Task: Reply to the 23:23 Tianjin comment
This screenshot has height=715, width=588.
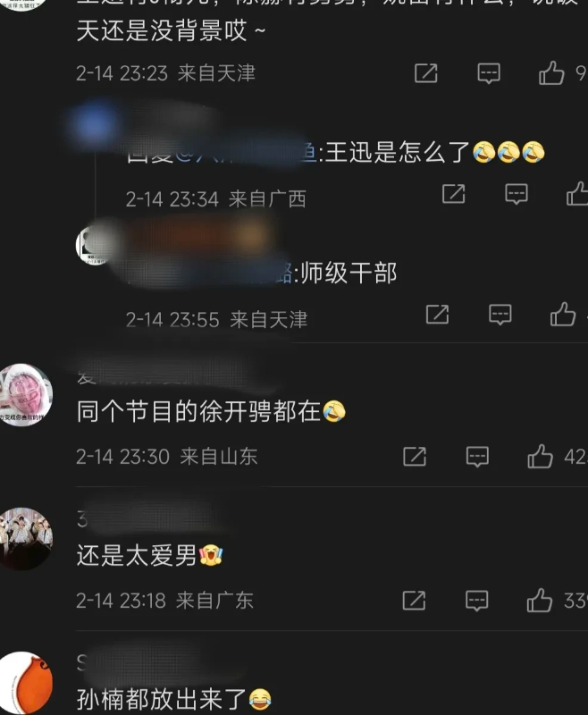Action: tap(489, 73)
